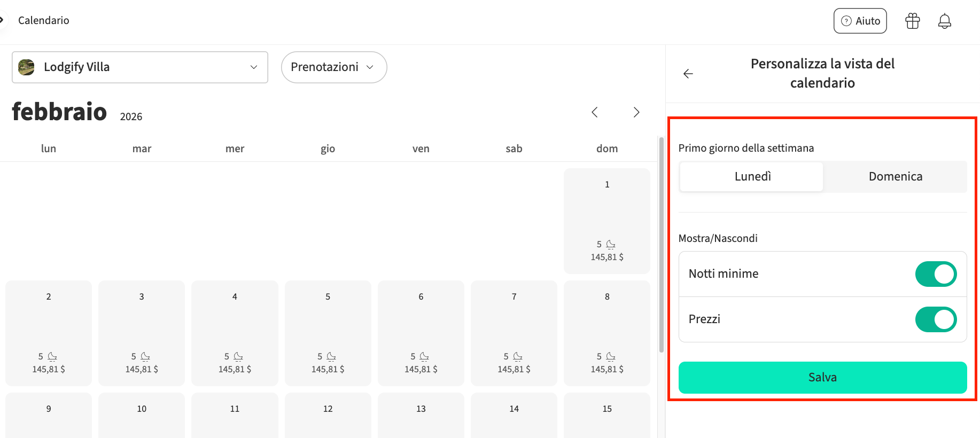Go to previous month with left chevron
The width and height of the screenshot is (980, 438).
[x=595, y=112]
